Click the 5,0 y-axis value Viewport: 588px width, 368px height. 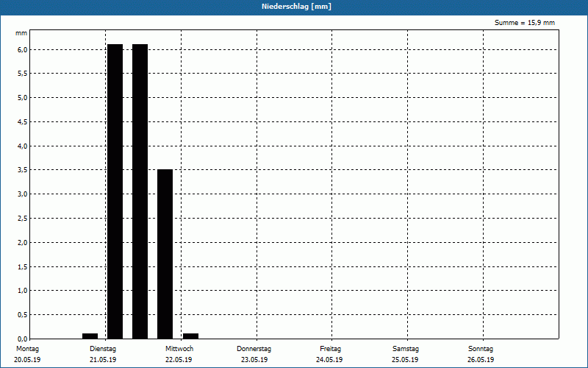(22, 98)
